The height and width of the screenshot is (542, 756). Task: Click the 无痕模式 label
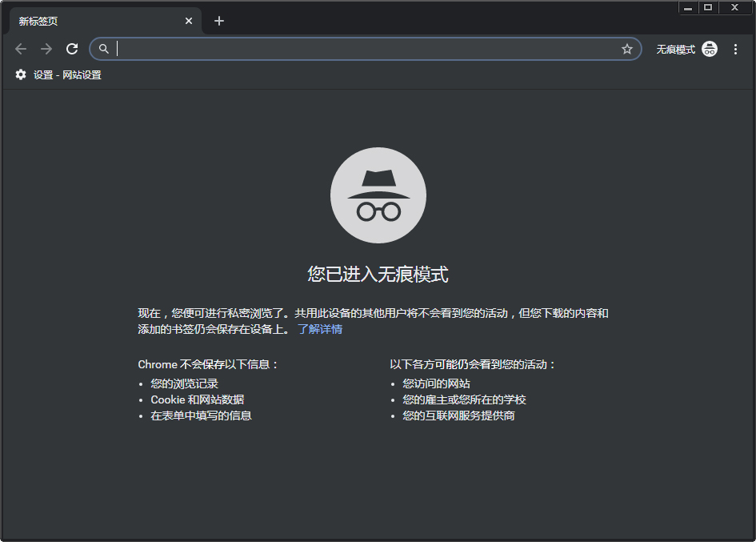(x=674, y=49)
